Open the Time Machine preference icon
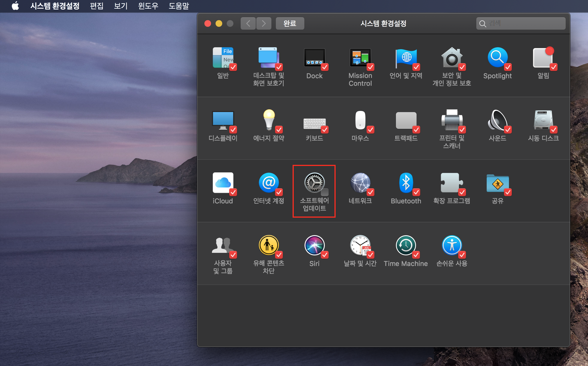Viewport: 588px width, 366px height. click(405, 245)
